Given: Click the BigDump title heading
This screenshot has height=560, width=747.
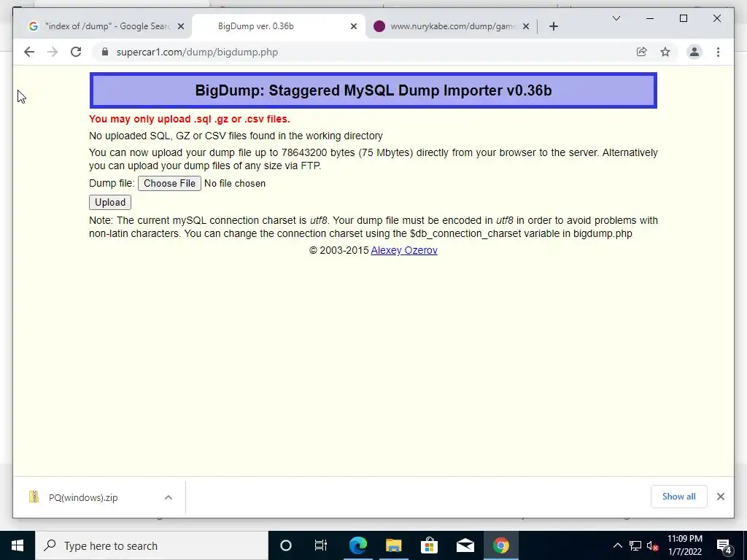Looking at the screenshot, I should [x=373, y=90].
